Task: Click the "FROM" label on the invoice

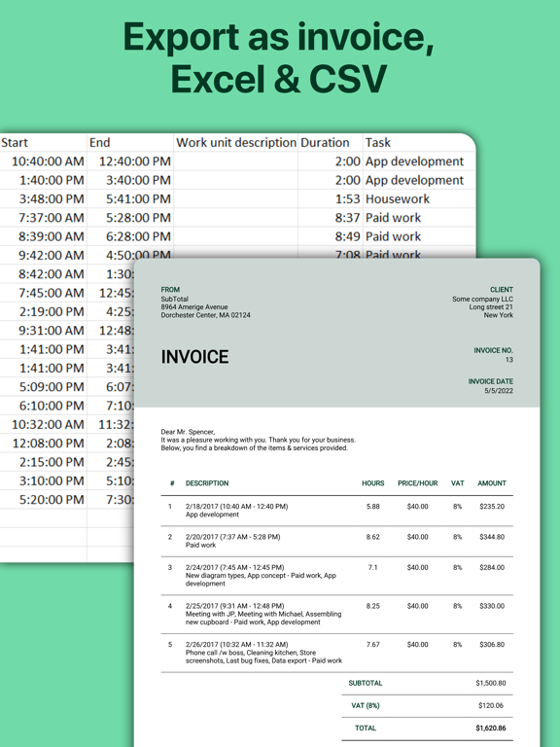Action: point(170,290)
